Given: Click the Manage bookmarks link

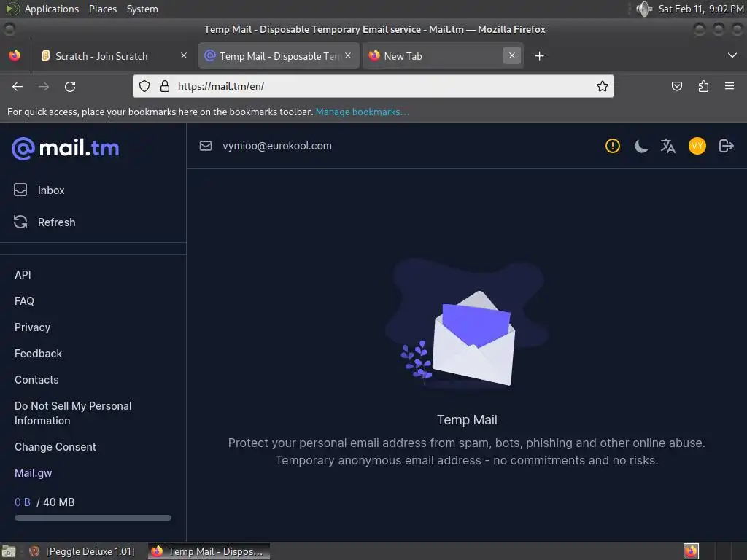Looking at the screenshot, I should point(362,112).
